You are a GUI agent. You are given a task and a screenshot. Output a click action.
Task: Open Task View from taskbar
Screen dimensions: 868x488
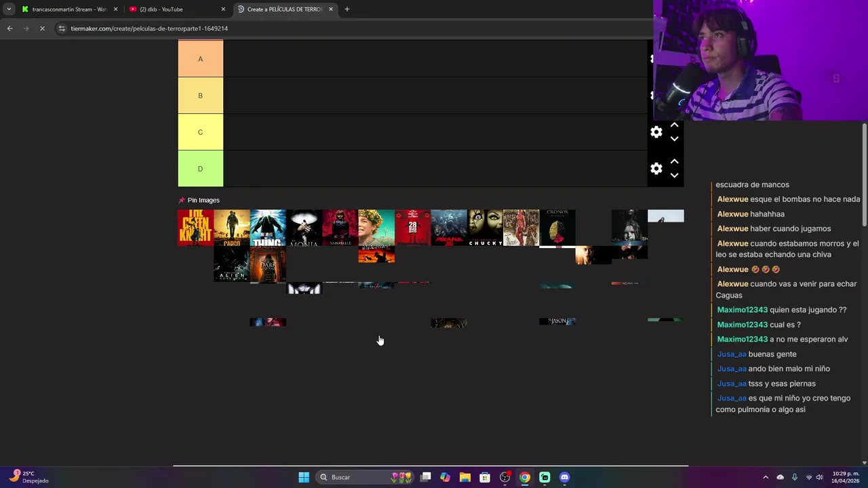click(x=425, y=477)
